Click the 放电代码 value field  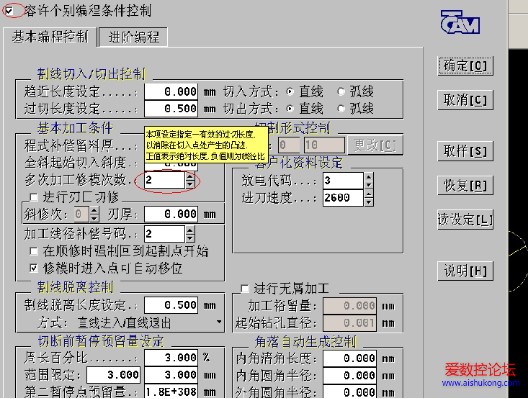[x=343, y=181]
